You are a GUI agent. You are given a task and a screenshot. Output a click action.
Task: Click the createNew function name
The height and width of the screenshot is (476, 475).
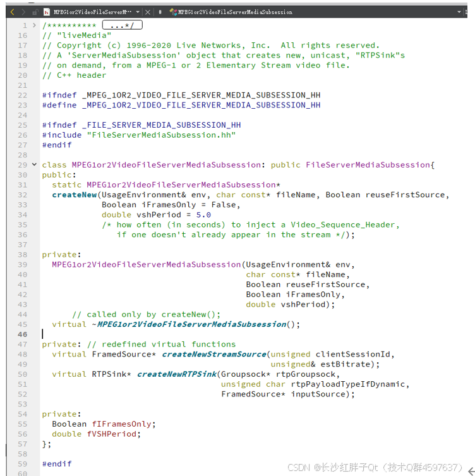(x=75, y=195)
